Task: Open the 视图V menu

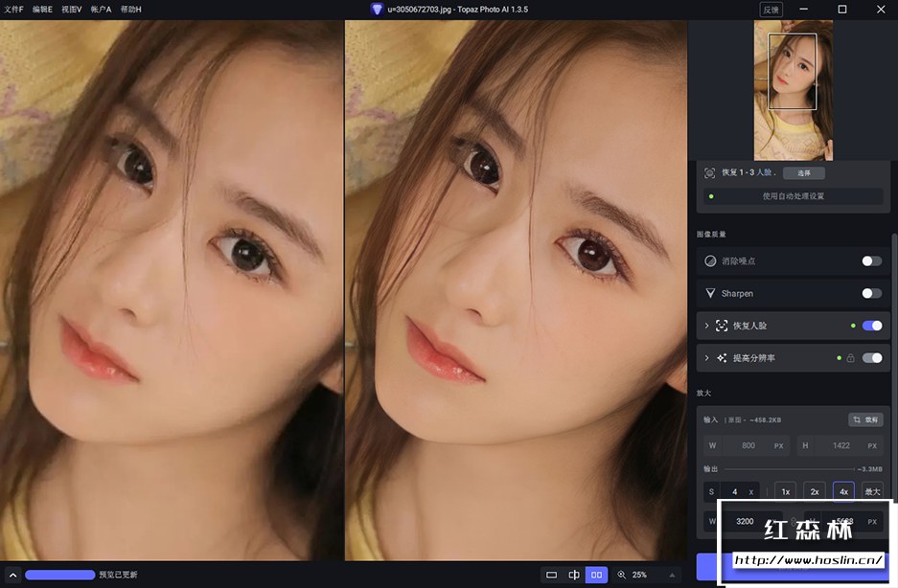Action: click(72, 10)
